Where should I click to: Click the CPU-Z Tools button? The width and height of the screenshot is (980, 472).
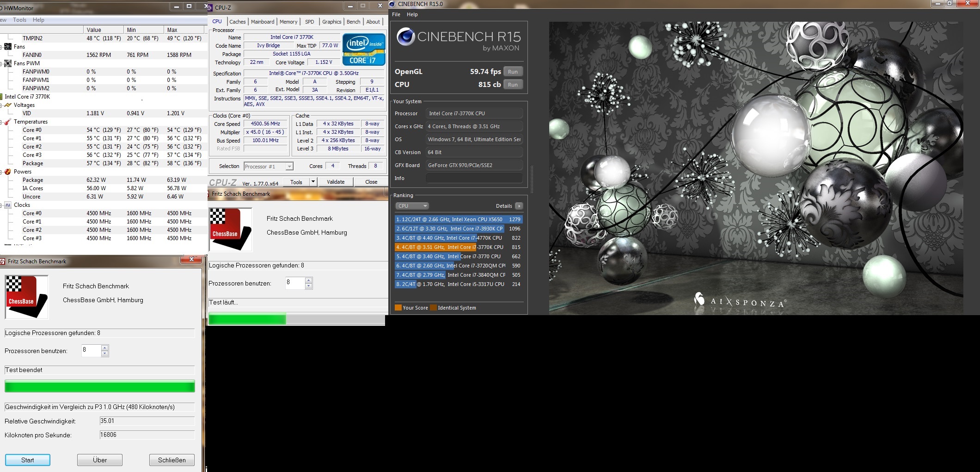click(296, 182)
